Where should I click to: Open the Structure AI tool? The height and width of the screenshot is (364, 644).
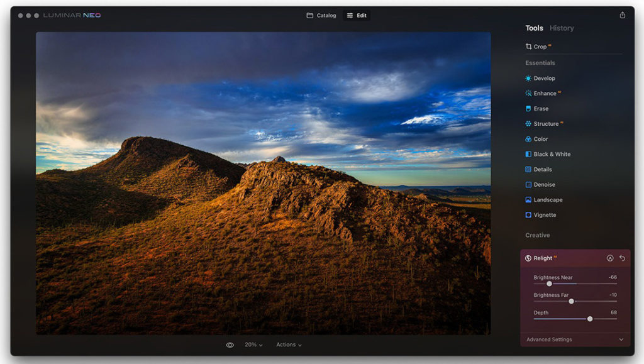[545, 124]
